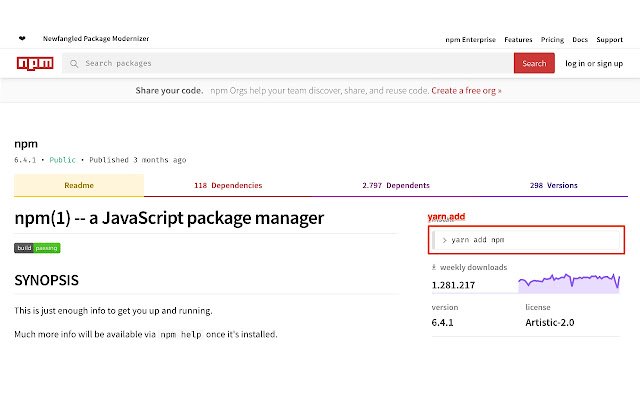Click the 6.4.1 value under version
Image resolution: width=640 pixels, height=400 pixels.
click(442, 322)
